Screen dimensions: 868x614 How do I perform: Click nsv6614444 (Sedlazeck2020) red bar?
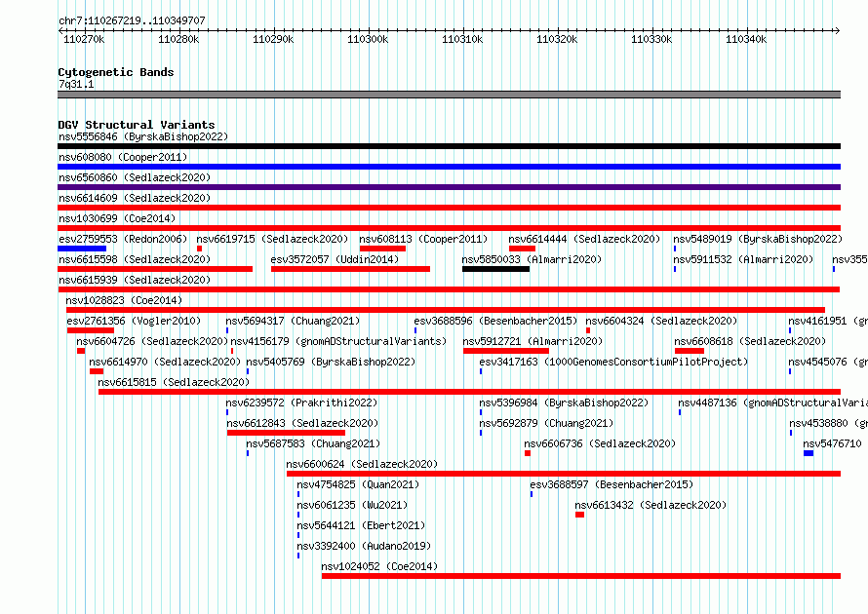522,249
